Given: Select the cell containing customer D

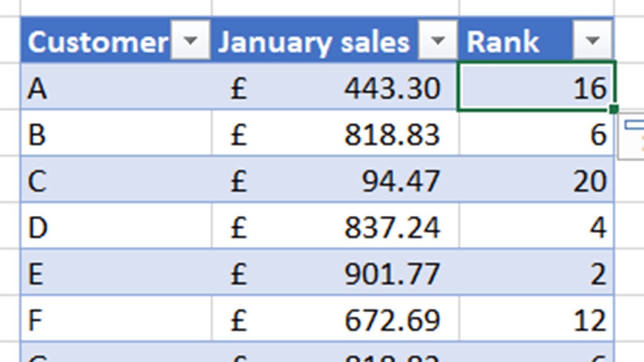Looking at the screenshot, I should 116,227.
